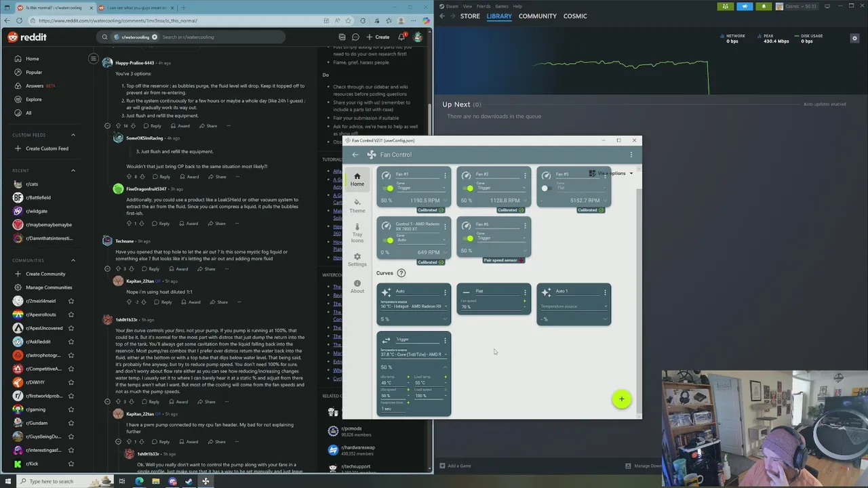Favorite r/AskReddit with its star
The image size is (868, 488).
click(71, 342)
